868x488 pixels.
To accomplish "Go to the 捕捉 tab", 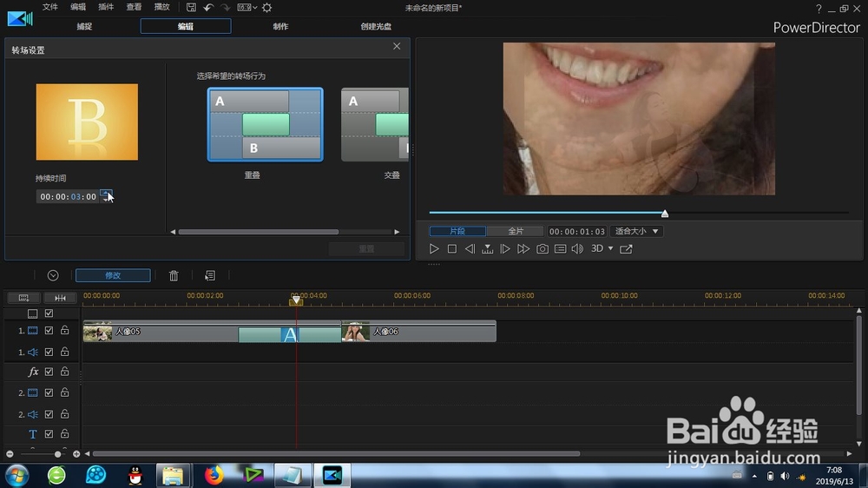I will tap(84, 26).
